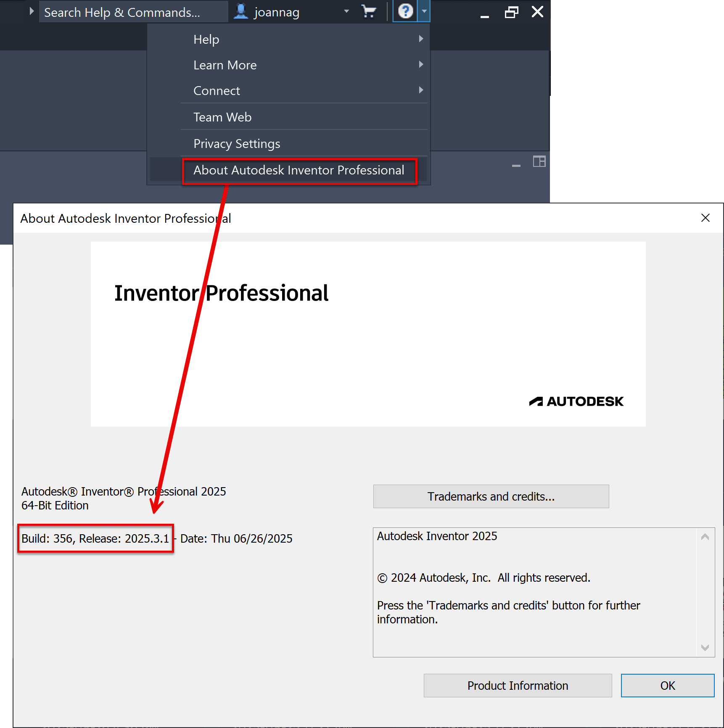This screenshot has width=724, height=728.
Task: Click the Search Help & Commands field
Action: click(x=134, y=12)
